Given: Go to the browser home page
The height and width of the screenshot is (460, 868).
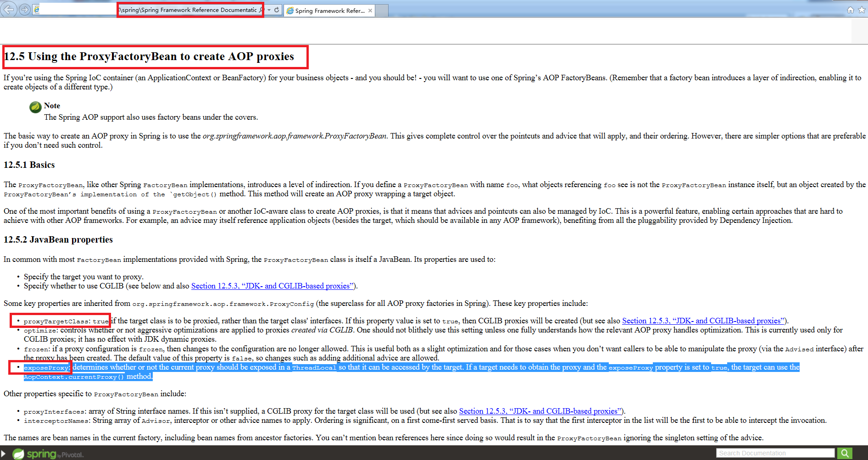Looking at the screenshot, I should click(850, 10).
